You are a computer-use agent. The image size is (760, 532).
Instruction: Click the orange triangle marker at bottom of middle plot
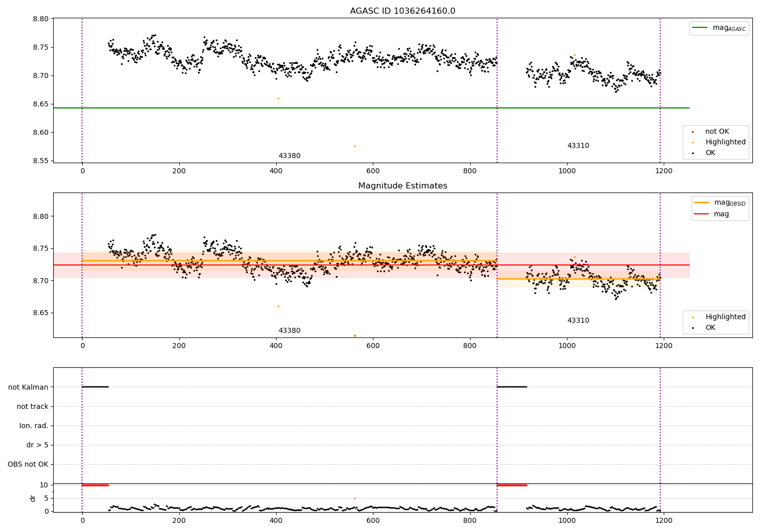355,336
